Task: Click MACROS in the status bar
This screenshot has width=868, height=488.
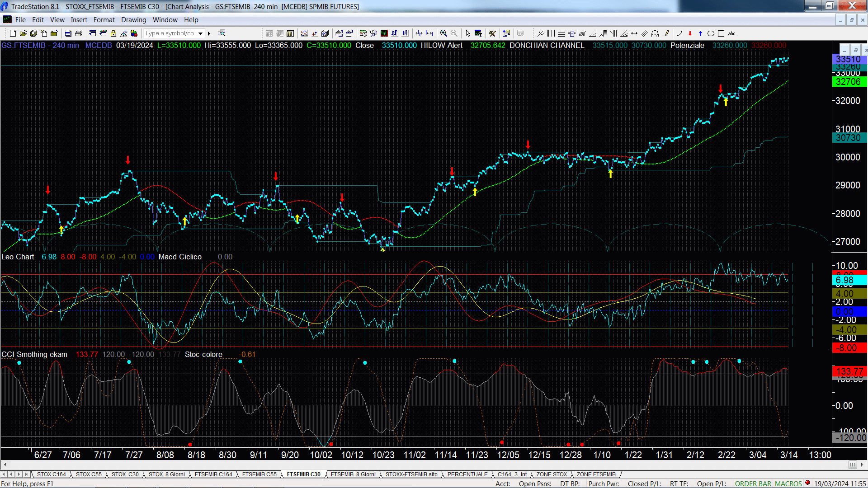Action: [788, 483]
